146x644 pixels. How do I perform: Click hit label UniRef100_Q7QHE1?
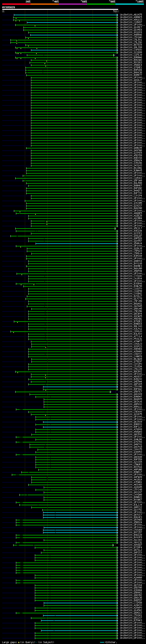coord(131,67)
